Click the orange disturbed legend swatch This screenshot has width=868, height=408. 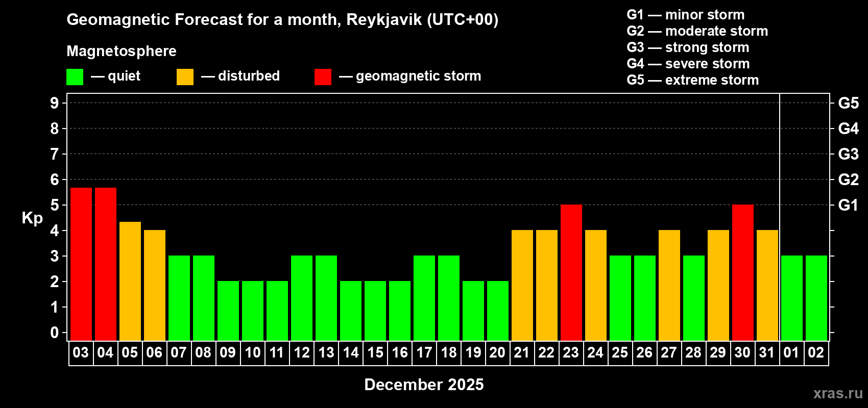(x=185, y=77)
